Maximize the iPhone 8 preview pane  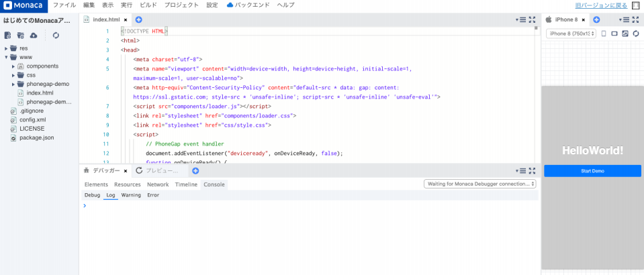(636, 19)
